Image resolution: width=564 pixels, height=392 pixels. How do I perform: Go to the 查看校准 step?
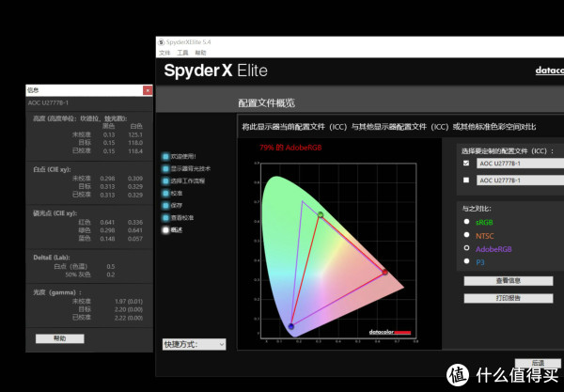click(178, 217)
